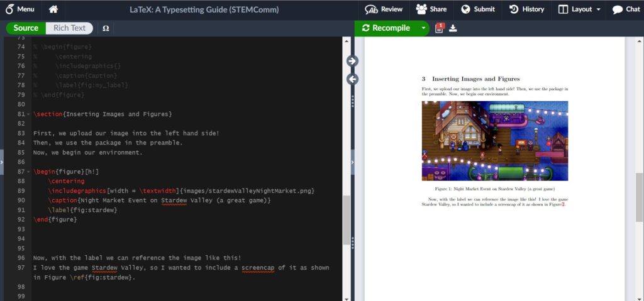The height and width of the screenshot is (301, 644).
Task: Expand the Layout dropdown
Action: pyautogui.click(x=579, y=9)
